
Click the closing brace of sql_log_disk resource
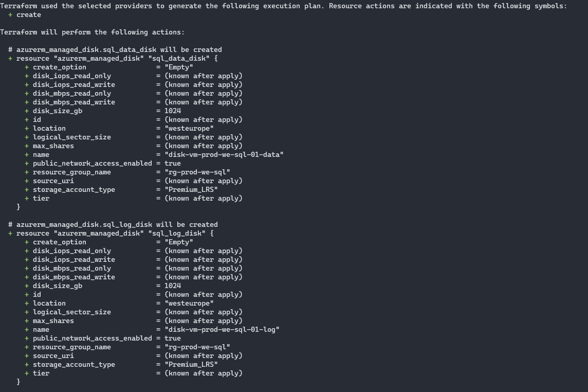pos(19,382)
